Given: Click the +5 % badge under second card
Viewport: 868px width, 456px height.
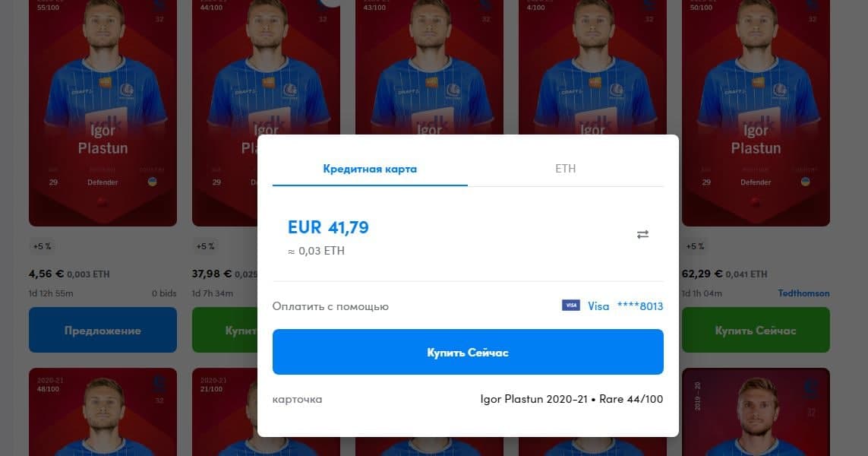Looking at the screenshot, I should tap(205, 246).
